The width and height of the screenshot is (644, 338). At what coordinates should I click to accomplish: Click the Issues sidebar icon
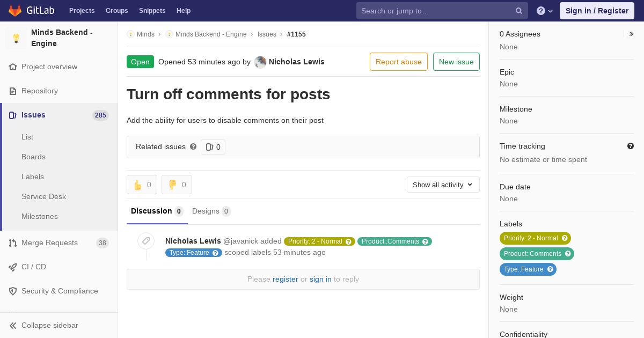pyautogui.click(x=13, y=115)
